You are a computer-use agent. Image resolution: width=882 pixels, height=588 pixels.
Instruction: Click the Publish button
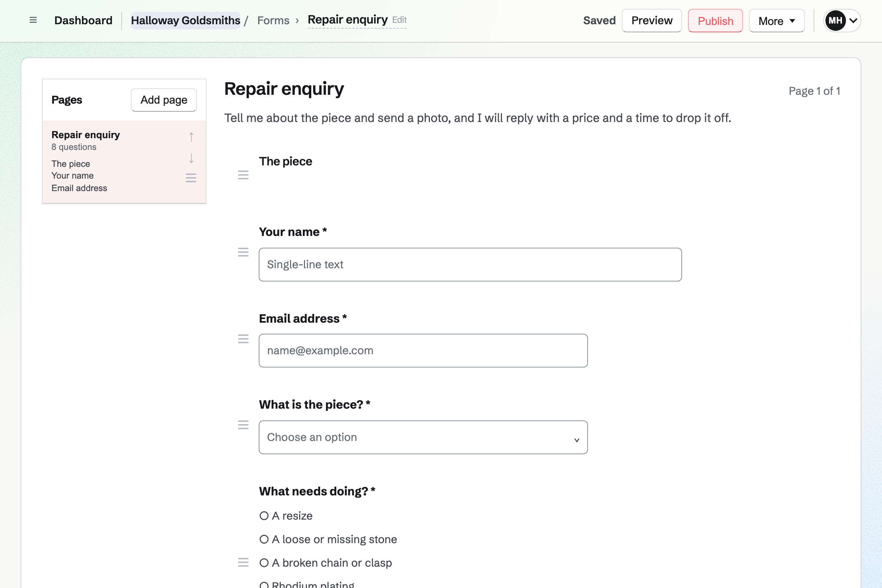pos(715,21)
